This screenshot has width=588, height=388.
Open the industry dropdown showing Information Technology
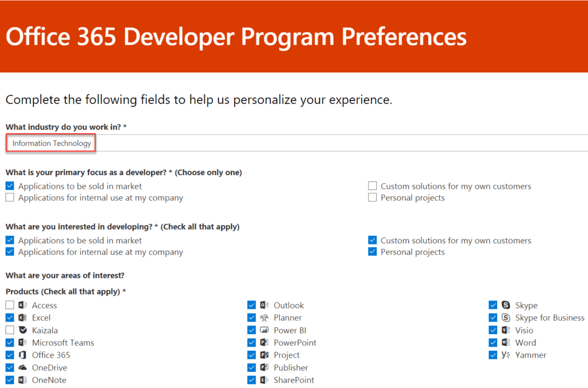297,143
